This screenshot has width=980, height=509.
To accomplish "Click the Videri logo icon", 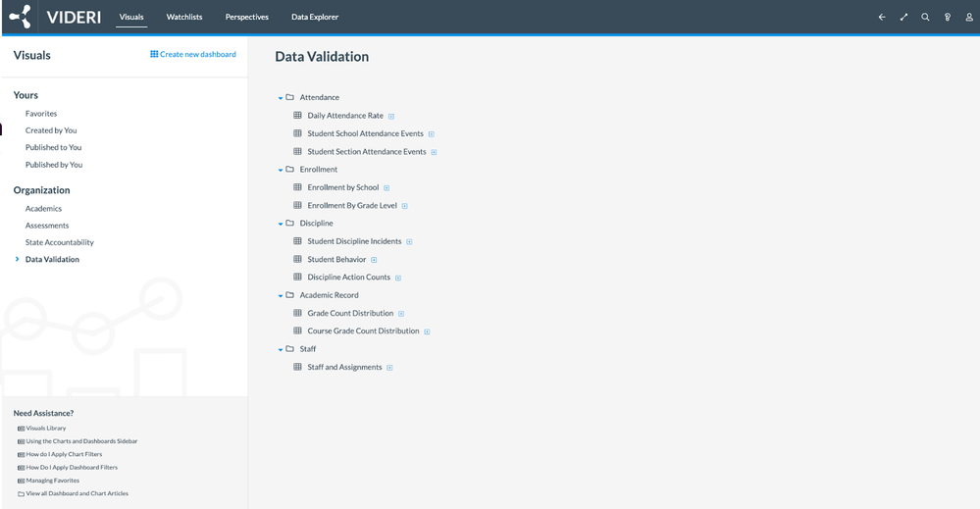I will click(20, 17).
